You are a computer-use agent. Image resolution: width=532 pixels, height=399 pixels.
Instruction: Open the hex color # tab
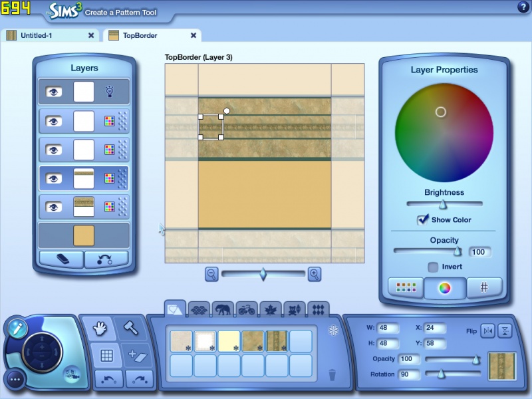[485, 288]
